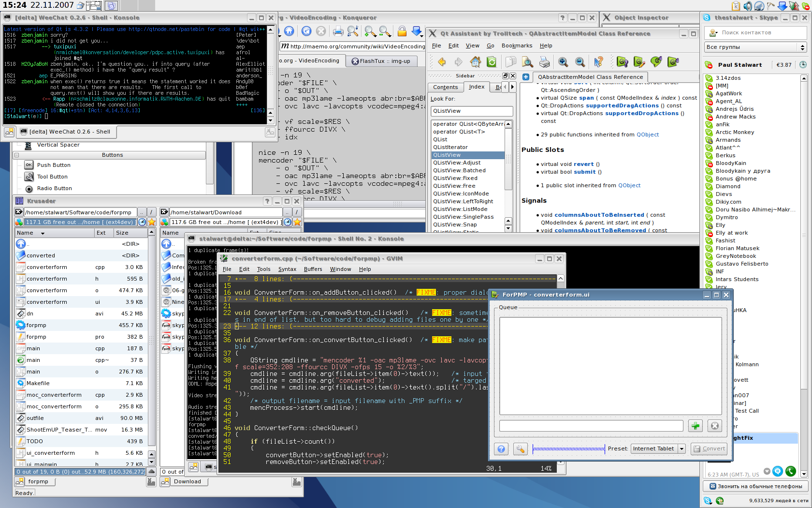This screenshot has width=812, height=508.
Task: Click the Print icon in Qt Assistant
Action: tap(544, 62)
